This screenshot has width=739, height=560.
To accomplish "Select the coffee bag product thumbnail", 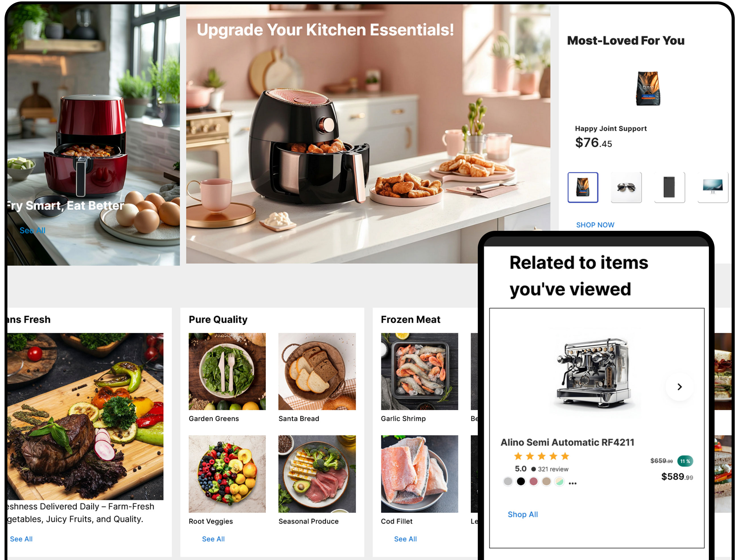I will tap(583, 187).
